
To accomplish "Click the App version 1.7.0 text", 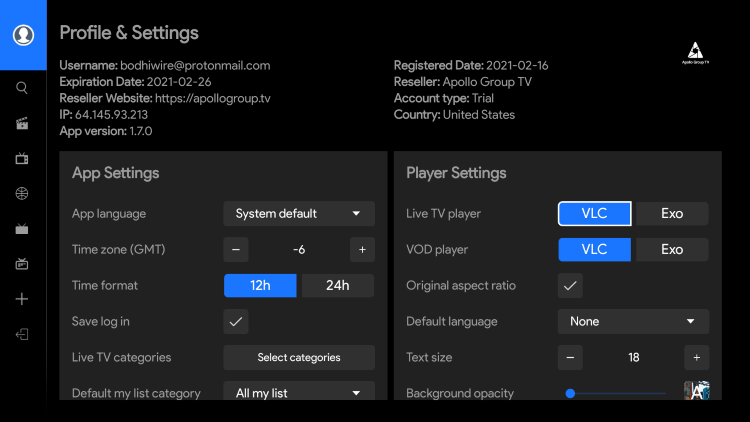I will [106, 131].
